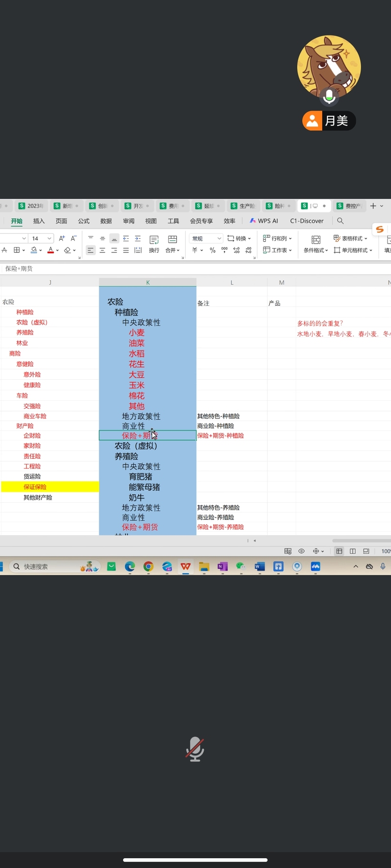The image size is (391, 868).
Task: Increase font size with the A+ icon
Action: tap(62, 238)
